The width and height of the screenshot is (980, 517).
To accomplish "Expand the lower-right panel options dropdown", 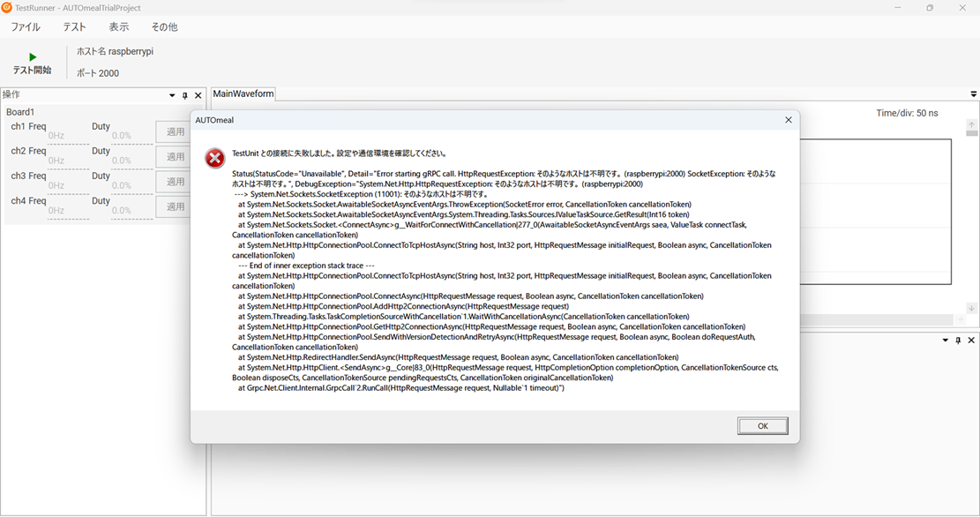I will click(946, 341).
